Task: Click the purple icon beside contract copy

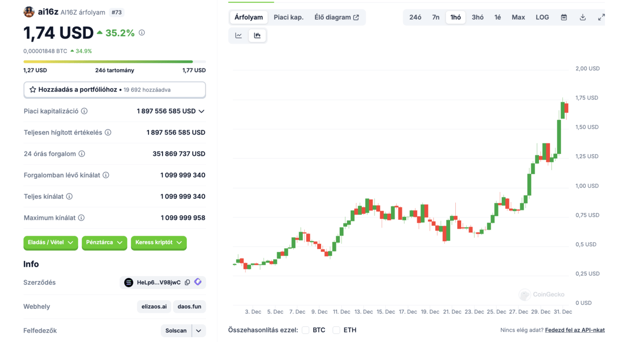Action: 198,282
